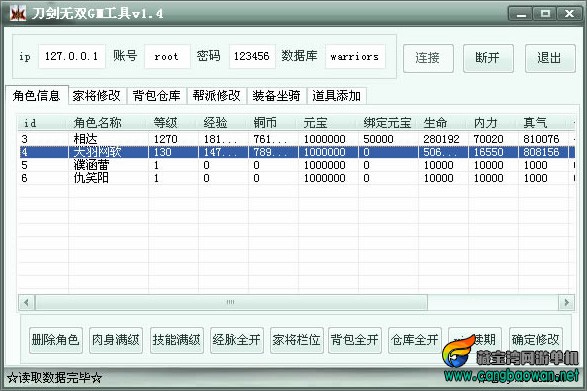The width and height of the screenshot is (587, 391).
Task: Focus the 账号 root input field
Action: pos(167,57)
